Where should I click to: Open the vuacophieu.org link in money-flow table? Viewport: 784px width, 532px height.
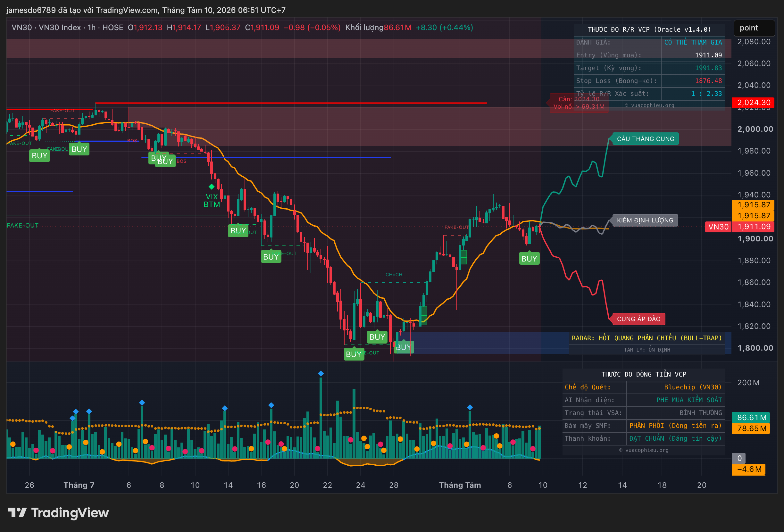(644, 450)
